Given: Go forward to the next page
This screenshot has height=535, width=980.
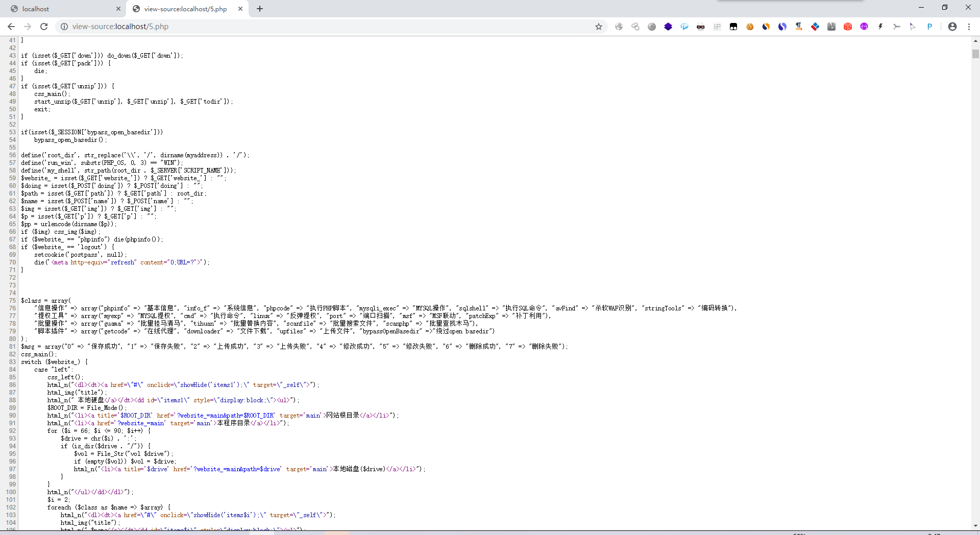Looking at the screenshot, I should pyautogui.click(x=28, y=27).
